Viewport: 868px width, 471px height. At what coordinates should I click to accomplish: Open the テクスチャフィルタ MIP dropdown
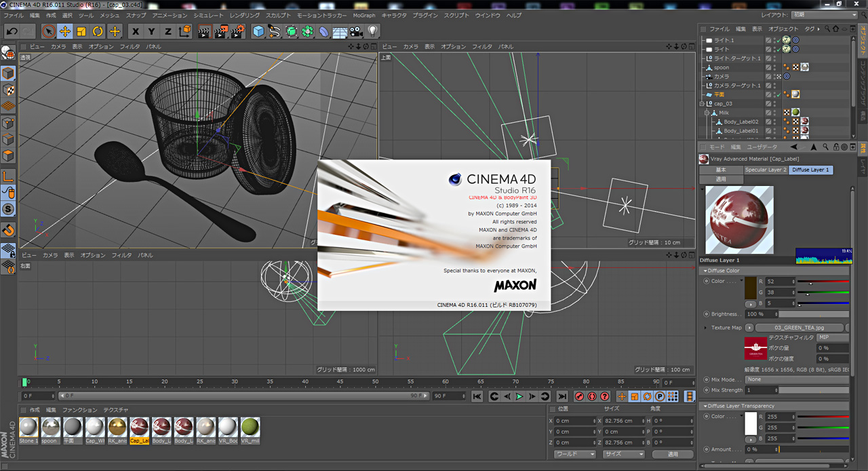coord(832,337)
